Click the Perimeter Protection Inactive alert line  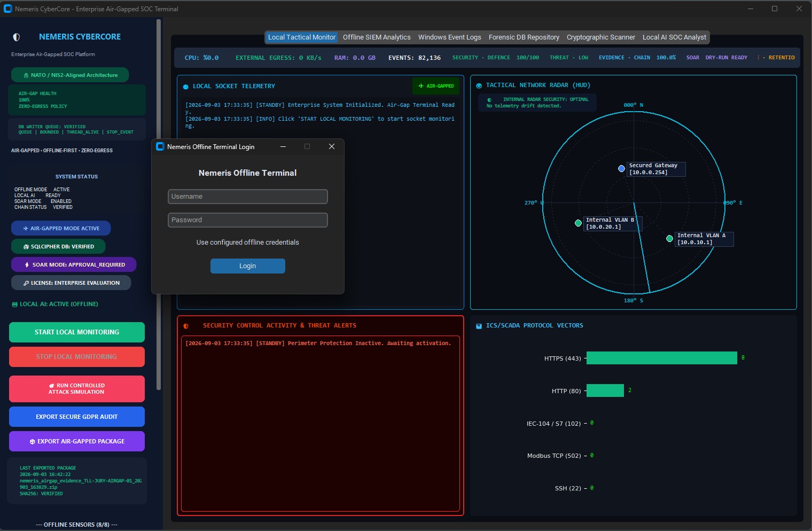[318, 343]
